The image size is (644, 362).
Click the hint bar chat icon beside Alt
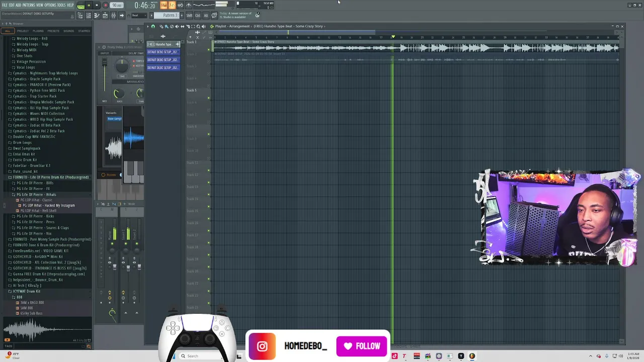click(x=214, y=16)
